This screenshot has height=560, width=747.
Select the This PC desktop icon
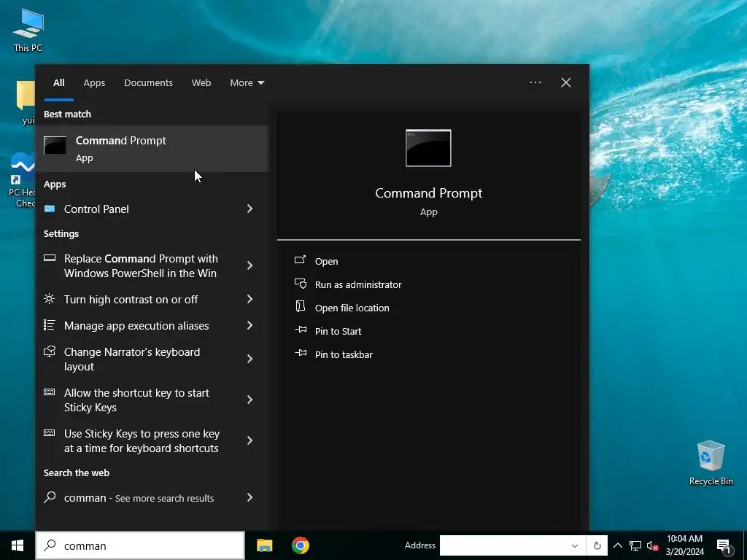tap(28, 30)
